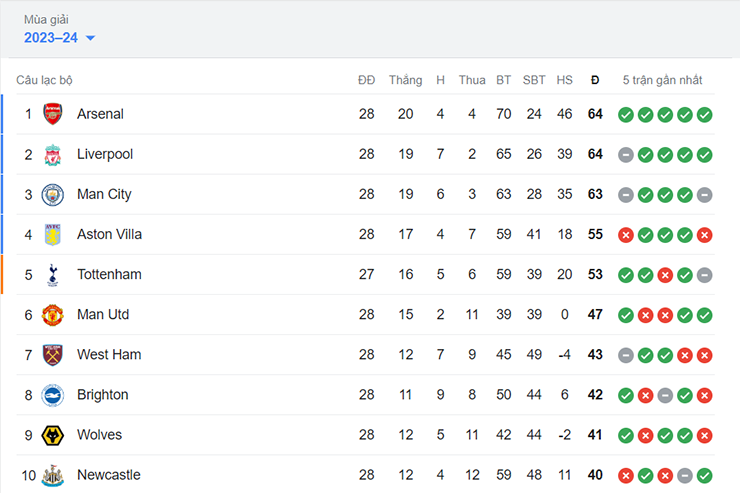The width and height of the screenshot is (740, 493).
Task: Click the blue arrow beside 2023–24
Action: tap(91, 38)
